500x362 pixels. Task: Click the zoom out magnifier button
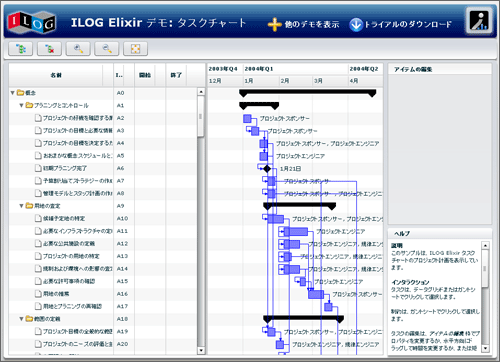(107, 49)
